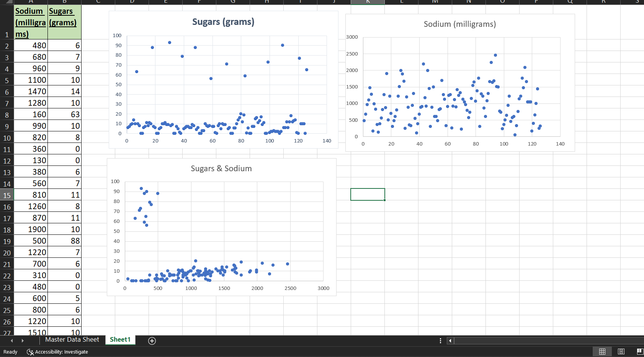Select column header A
Screen dimensions: 644x357
pyautogui.click(x=31, y=2)
